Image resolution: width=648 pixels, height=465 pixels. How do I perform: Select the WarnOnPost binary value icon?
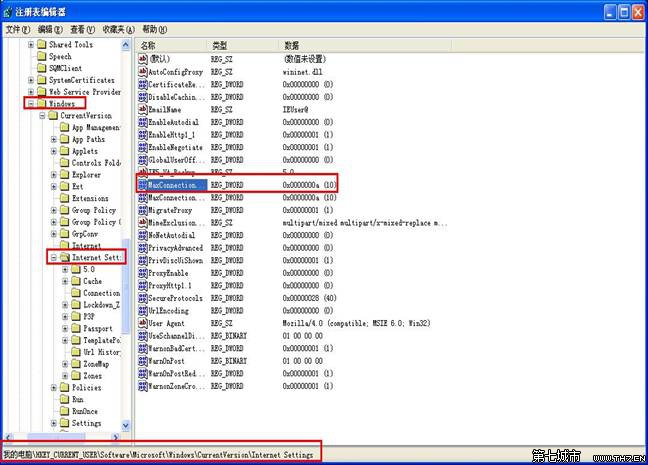coord(142,360)
